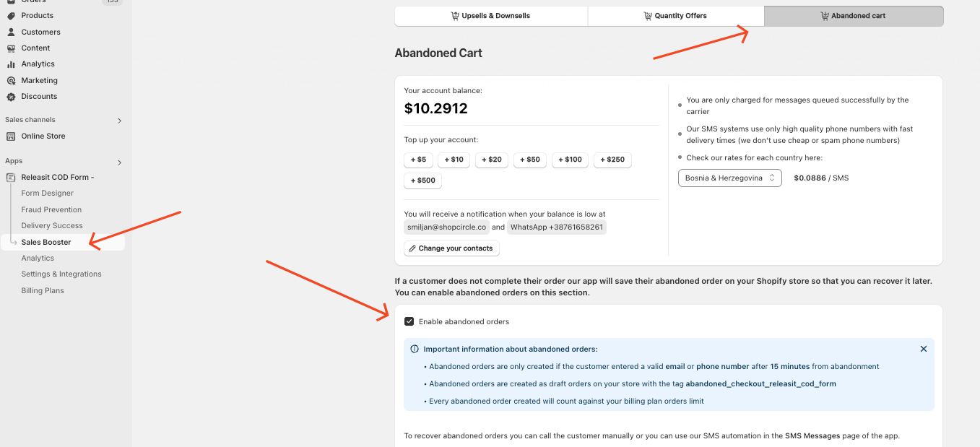Top up account with + $100

[x=571, y=160]
